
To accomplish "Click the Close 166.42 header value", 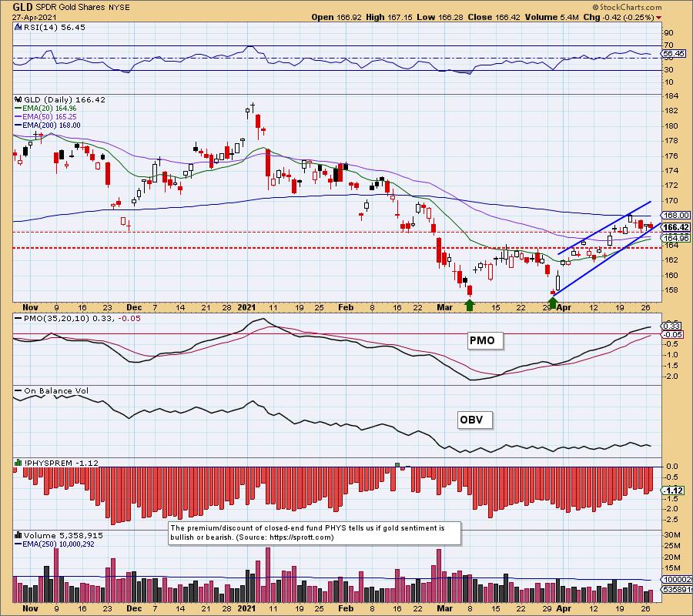I will (494, 17).
